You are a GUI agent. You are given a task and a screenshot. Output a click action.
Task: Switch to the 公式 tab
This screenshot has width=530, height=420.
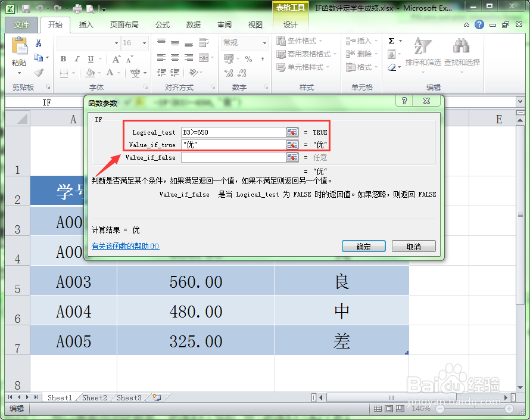[162, 24]
